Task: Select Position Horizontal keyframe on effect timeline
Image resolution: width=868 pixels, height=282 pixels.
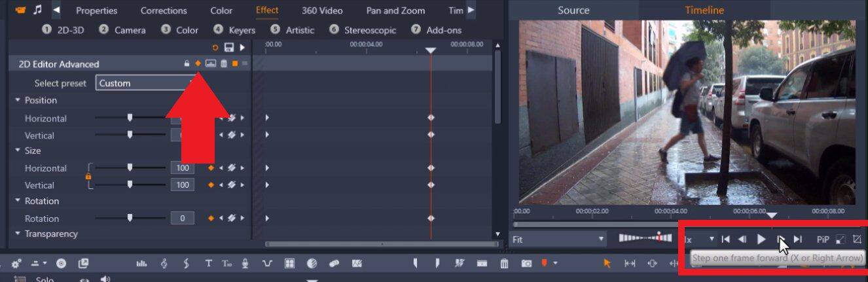Action: (x=431, y=117)
